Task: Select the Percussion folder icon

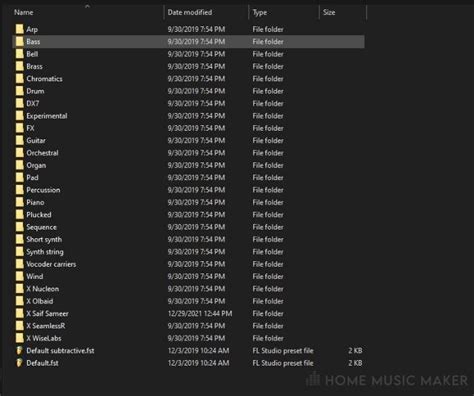Action: point(20,190)
